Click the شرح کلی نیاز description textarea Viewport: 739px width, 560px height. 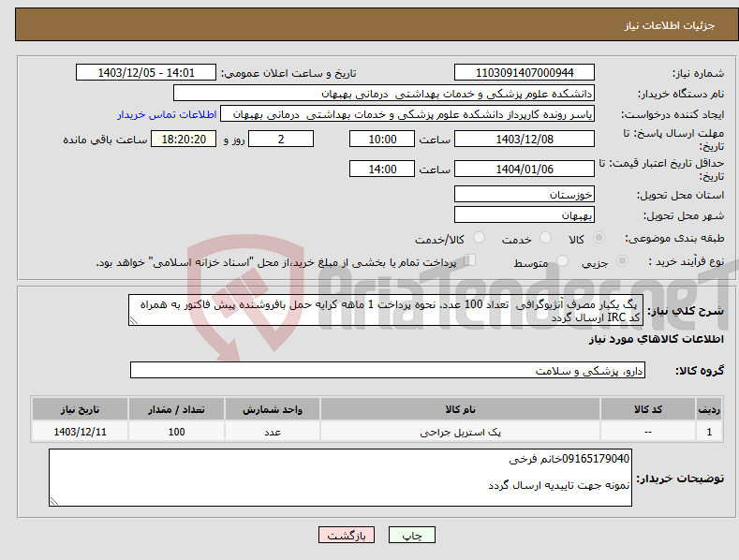tap(386, 310)
